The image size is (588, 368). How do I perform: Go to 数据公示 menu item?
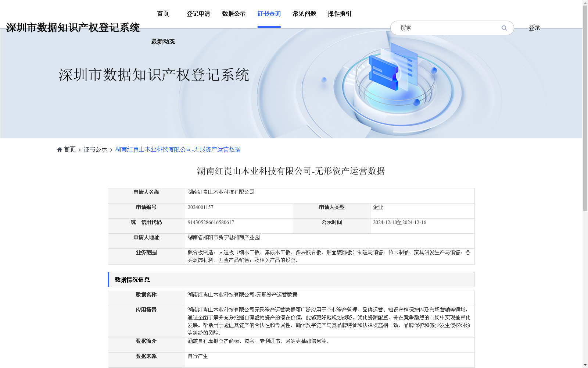click(234, 14)
